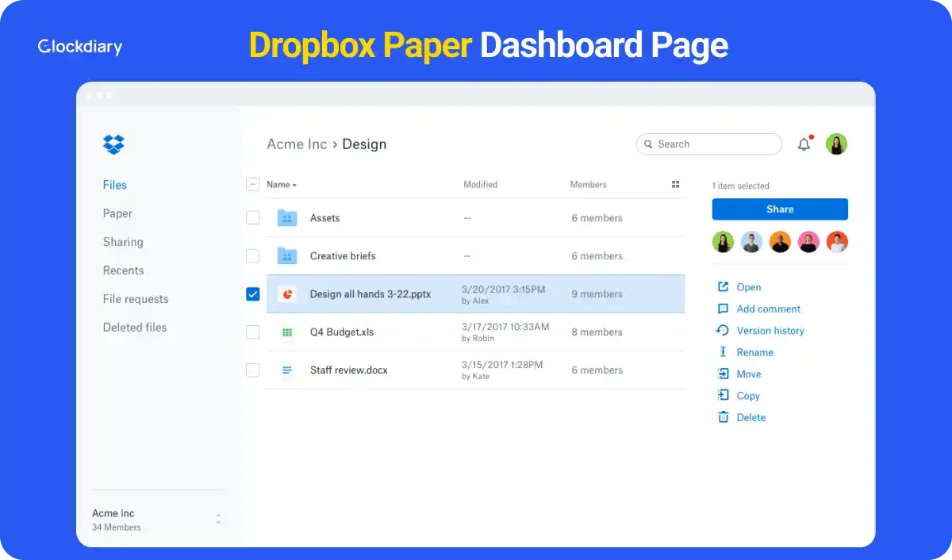Viewport: 952px width, 560px height.
Task: Click the 3/15/2017 1:28PM modified date
Action: [x=502, y=365]
